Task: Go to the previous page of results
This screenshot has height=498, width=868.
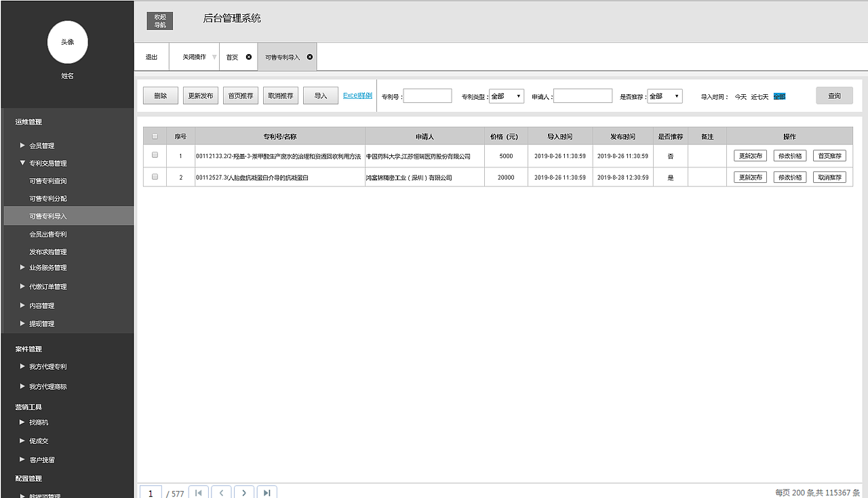Action: tap(221, 493)
